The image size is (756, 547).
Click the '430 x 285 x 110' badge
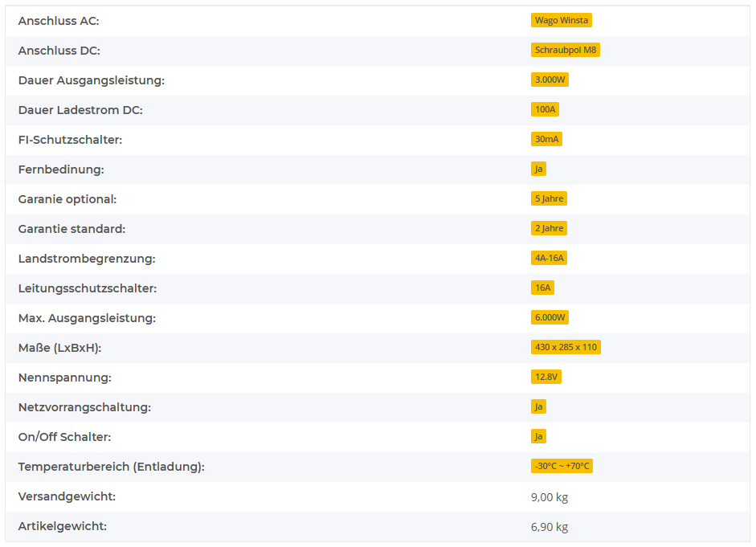click(x=566, y=348)
